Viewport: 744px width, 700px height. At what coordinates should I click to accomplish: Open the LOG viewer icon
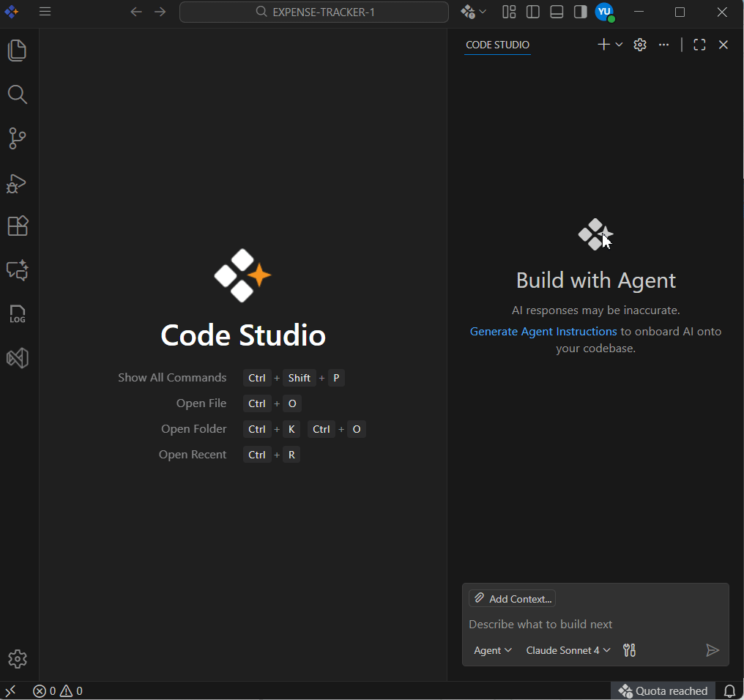point(18,314)
